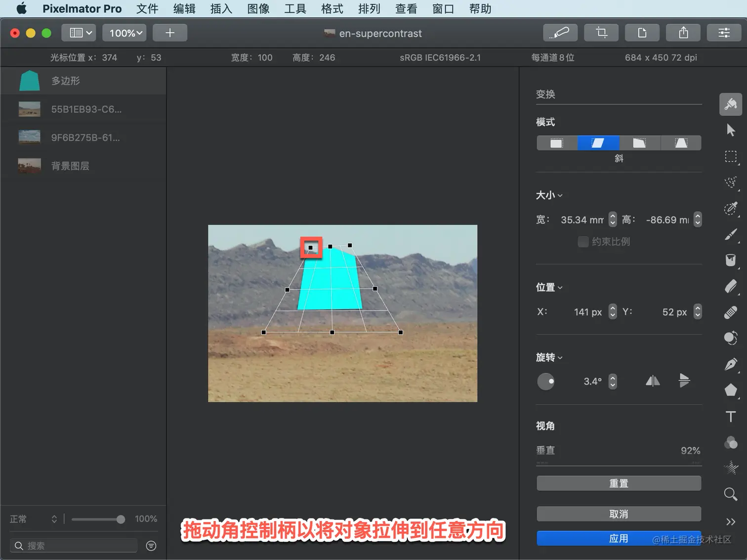Click the Share button in top toolbar
This screenshot has height=560, width=747.
(683, 33)
